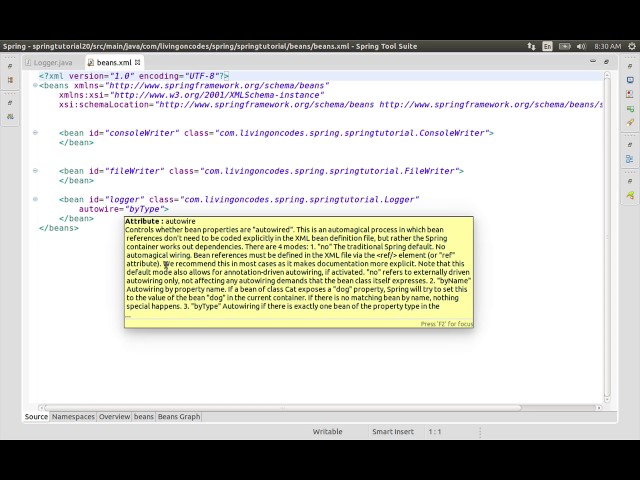Open the green Spring leaf view icon
The height and width of the screenshot is (480, 640).
click(x=630, y=195)
